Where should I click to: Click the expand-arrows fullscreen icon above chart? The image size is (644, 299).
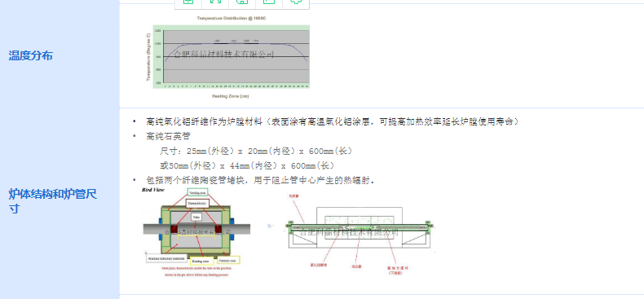click(x=215, y=2)
